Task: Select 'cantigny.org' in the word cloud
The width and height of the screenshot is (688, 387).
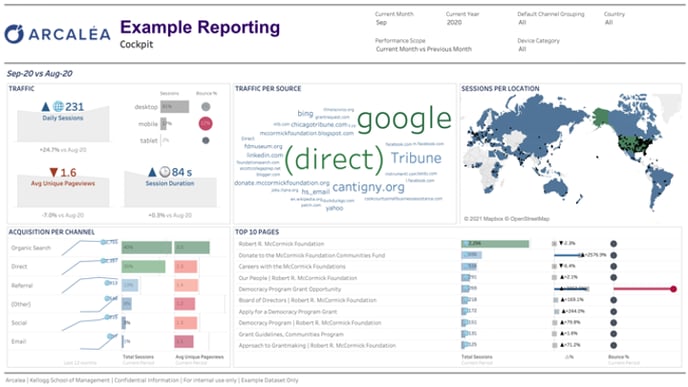Action: tap(368, 187)
